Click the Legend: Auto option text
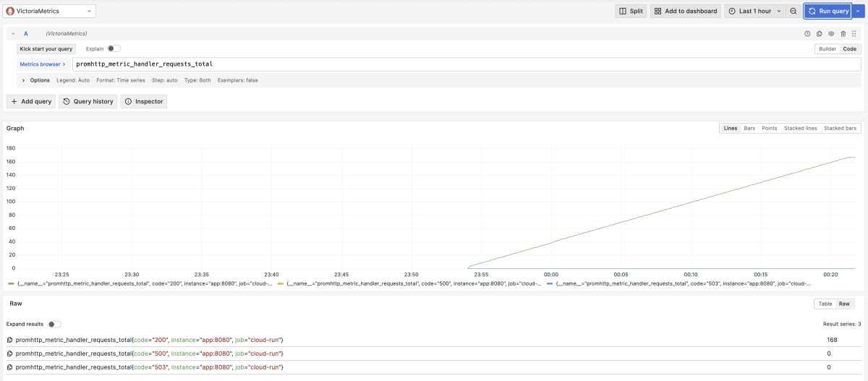Viewport: 868px width, 381px height. click(73, 80)
